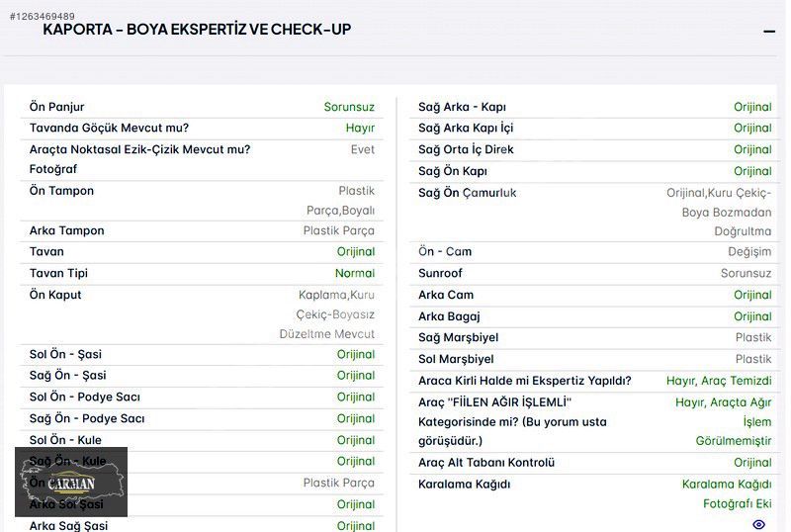Screen dimensions: 791x532
Task: Click the Hayır, Araç Temizdi value
Action: click(718, 381)
